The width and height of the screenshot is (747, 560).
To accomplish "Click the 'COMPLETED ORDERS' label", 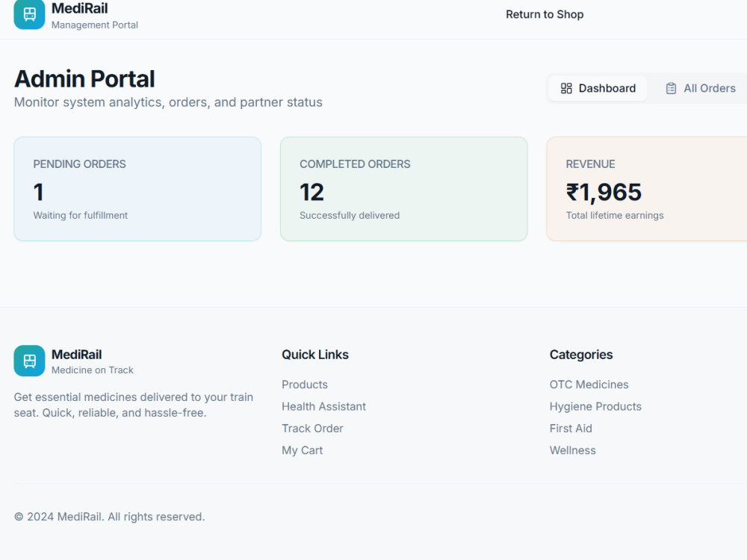I will point(355,164).
